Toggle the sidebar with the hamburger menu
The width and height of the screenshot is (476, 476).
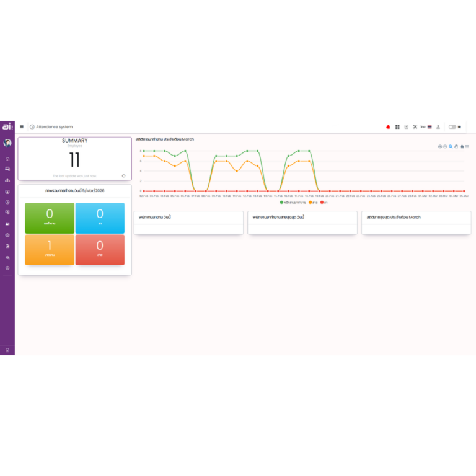pyautogui.click(x=22, y=127)
